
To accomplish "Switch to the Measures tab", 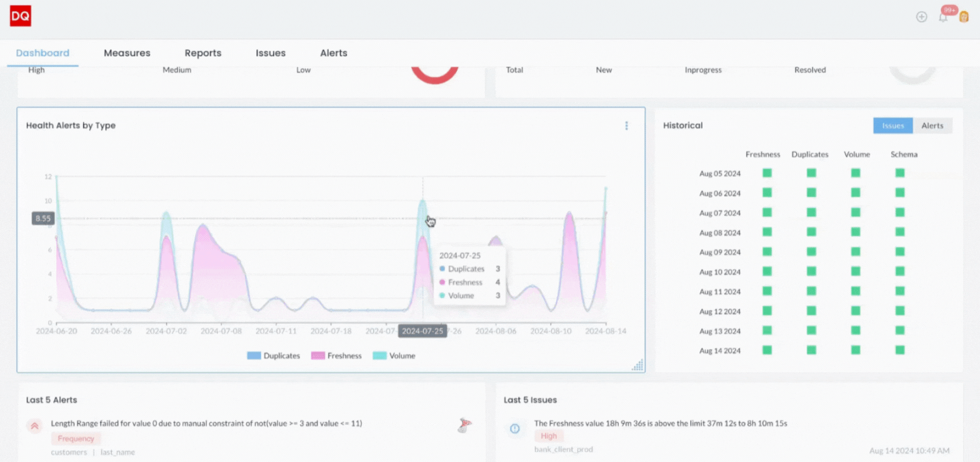I will (127, 53).
